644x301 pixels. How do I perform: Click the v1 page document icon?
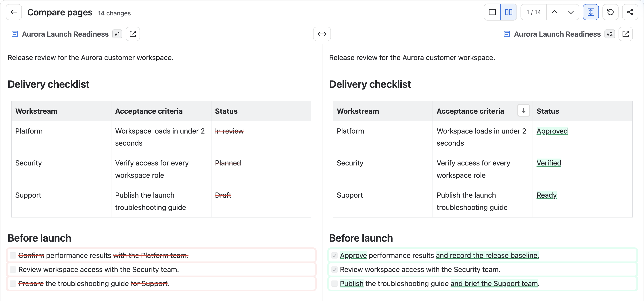click(x=15, y=34)
